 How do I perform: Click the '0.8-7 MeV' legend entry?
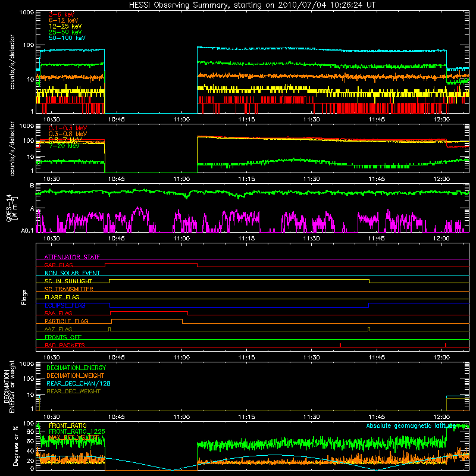pyautogui.click(x=65, y=140)
